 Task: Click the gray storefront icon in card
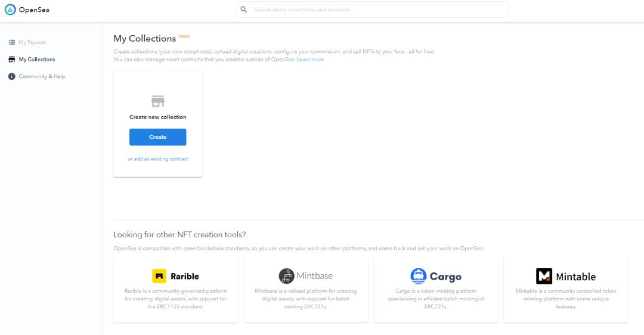pos(158,101)
